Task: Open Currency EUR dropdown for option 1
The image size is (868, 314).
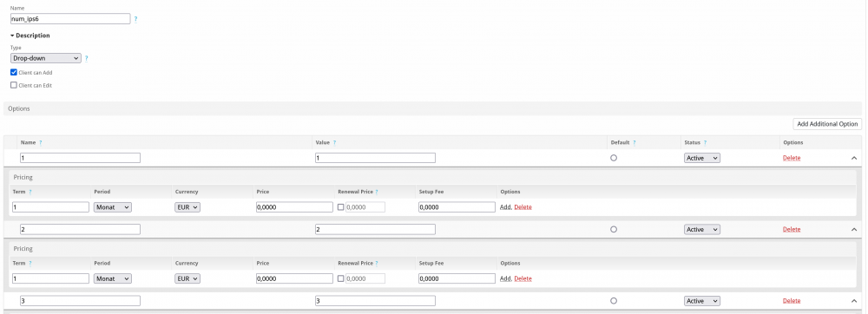Action: (187, 207)
